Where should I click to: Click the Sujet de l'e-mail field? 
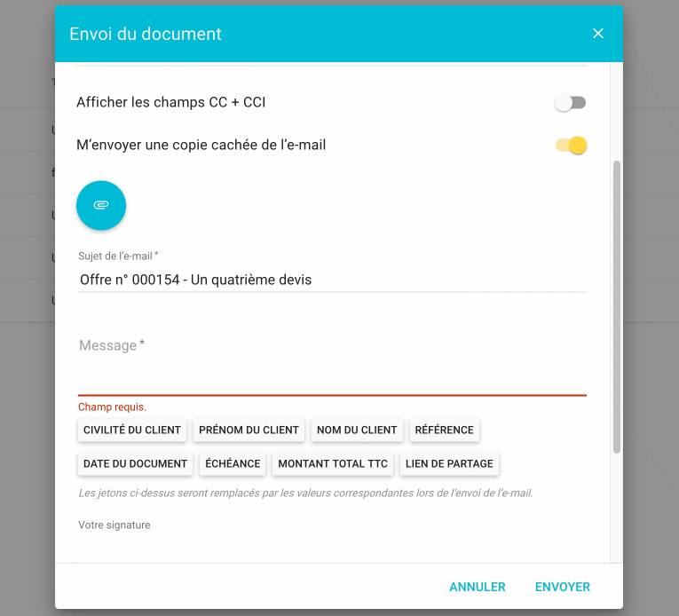click(332, 280)
